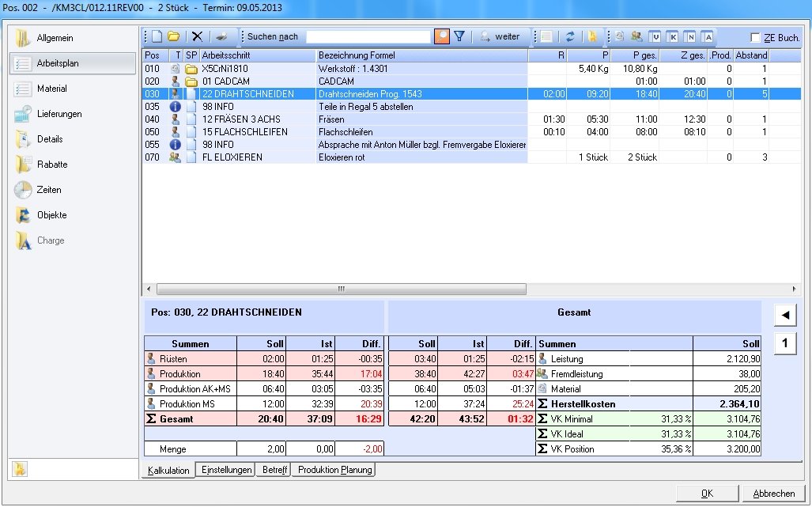The height and width of the screenshot is (507, 812).
Task: Switch to the Einstellungen tab
Action: pos(226,470)
